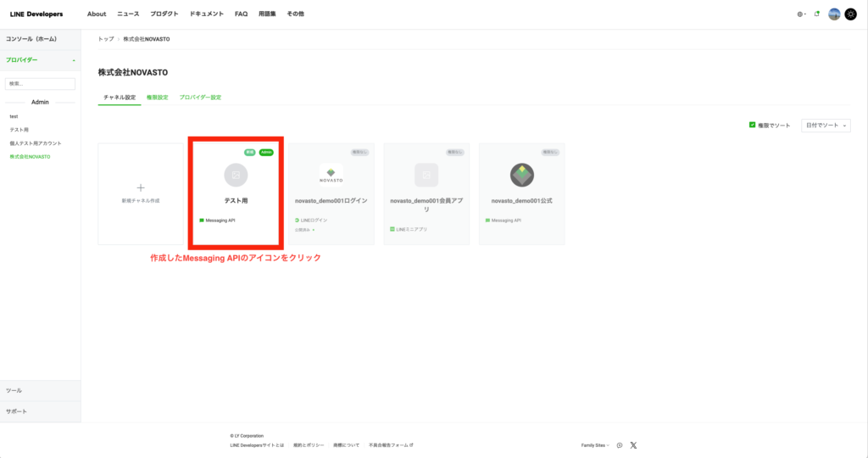Screen dimensions: 868x458
Task: Open the notifications icon with green dot
Action: 816,14
